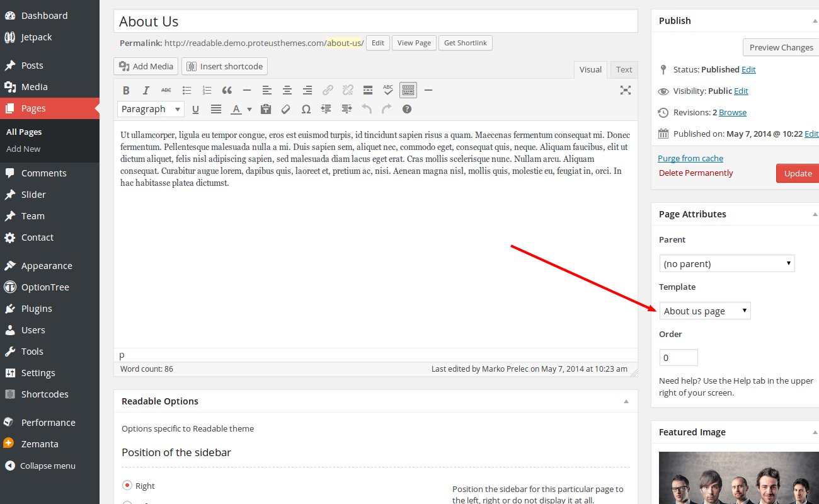Edit the Visibility setting
Image resolution: width=819 pixels, height=504 pixels.
click(x=742, y=91)
